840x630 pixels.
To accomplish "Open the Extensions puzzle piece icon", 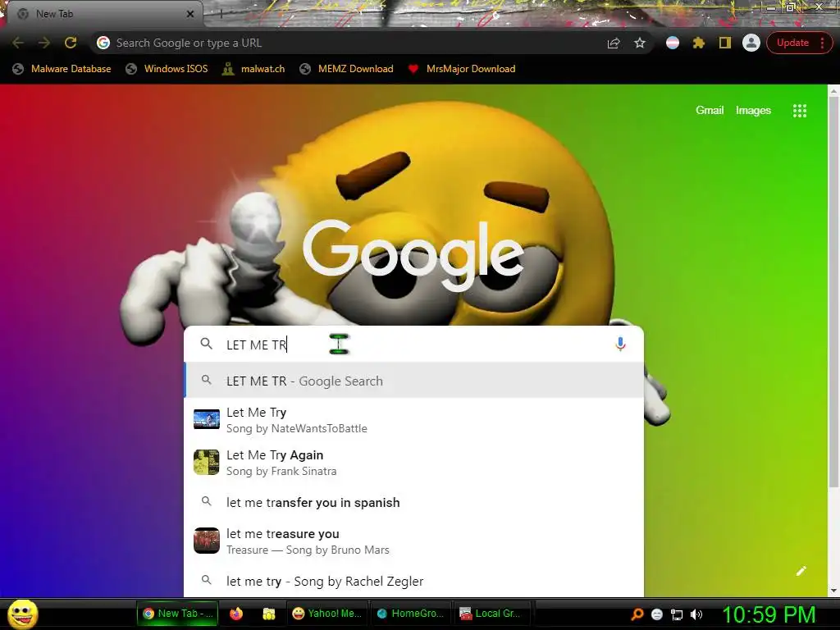I will click(699, 43).
